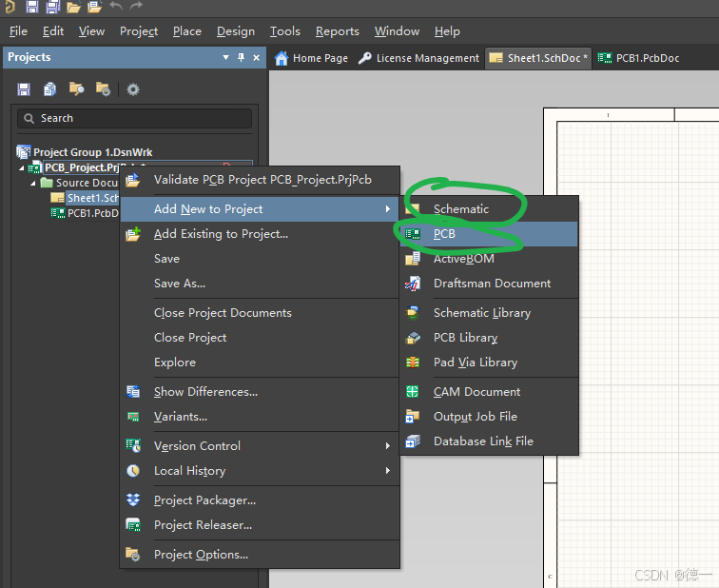Open Project Options
The width and height of the screenshot is (719, 588).
pos(260,555)
